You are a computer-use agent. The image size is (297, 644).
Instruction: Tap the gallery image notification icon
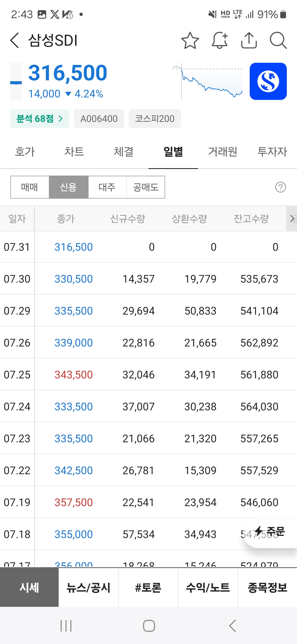(x=42, y=14)
